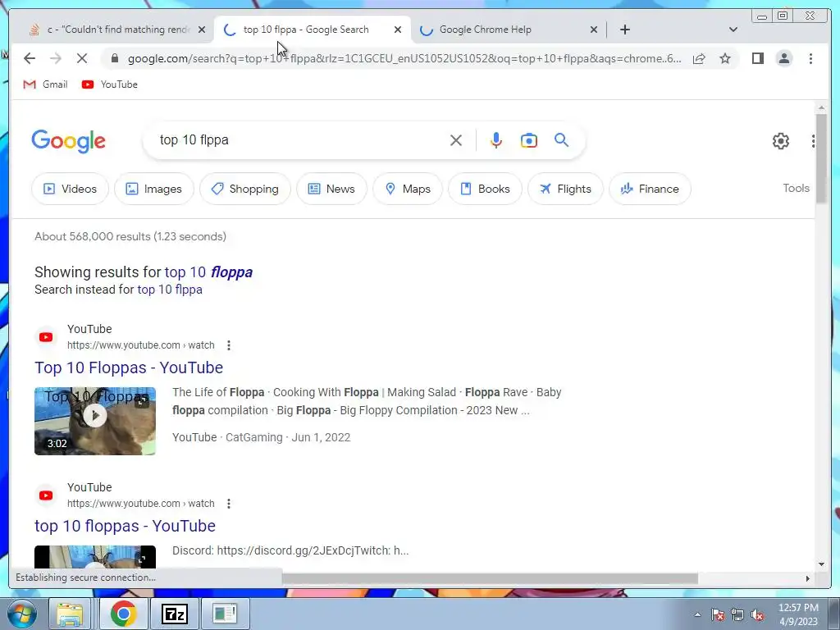
Task: Open Google quick settings gear
Action: tap(781, 141)
